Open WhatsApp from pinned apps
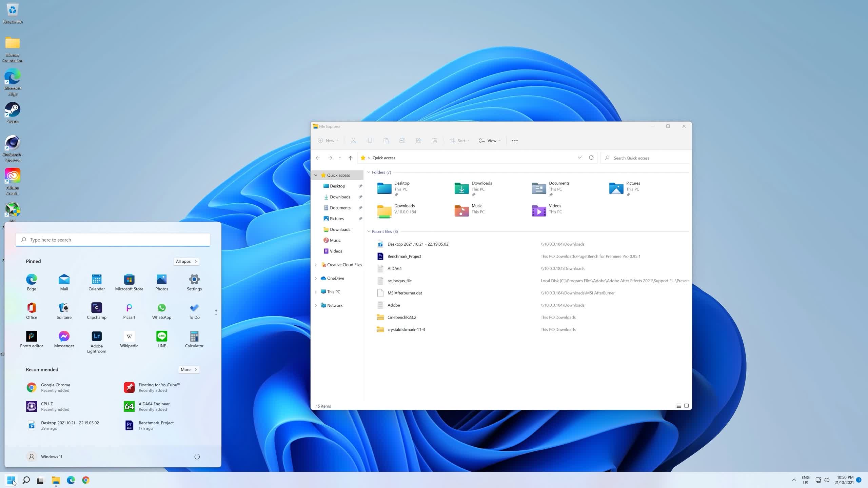This screenshot has width=868, height=488. pyautogui.click(x=161, y=307)
